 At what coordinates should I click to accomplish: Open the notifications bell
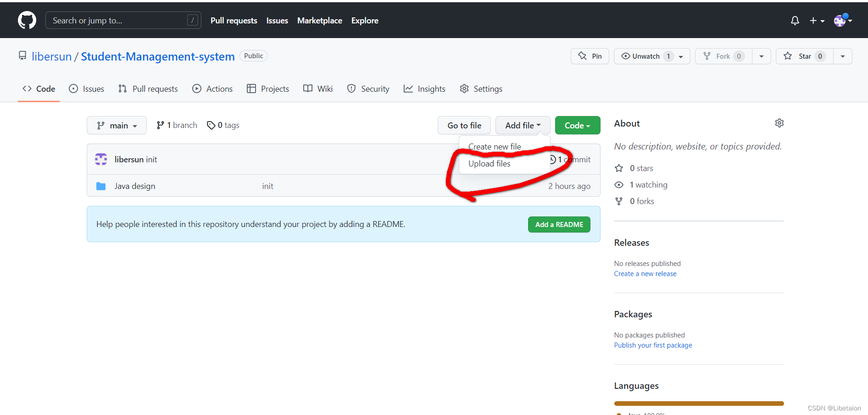tap(795, 21)
